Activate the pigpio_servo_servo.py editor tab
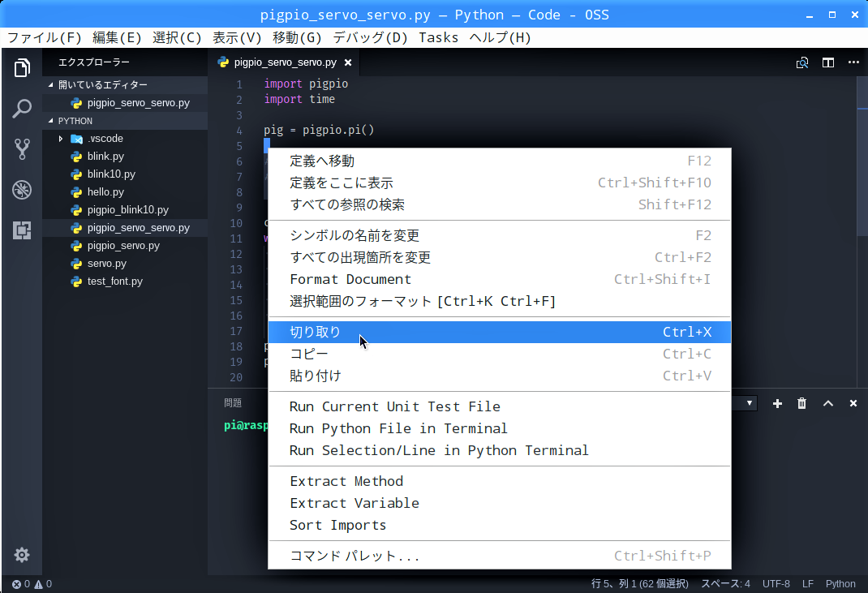Screen dimensions: 868x593 pos(285,62)
